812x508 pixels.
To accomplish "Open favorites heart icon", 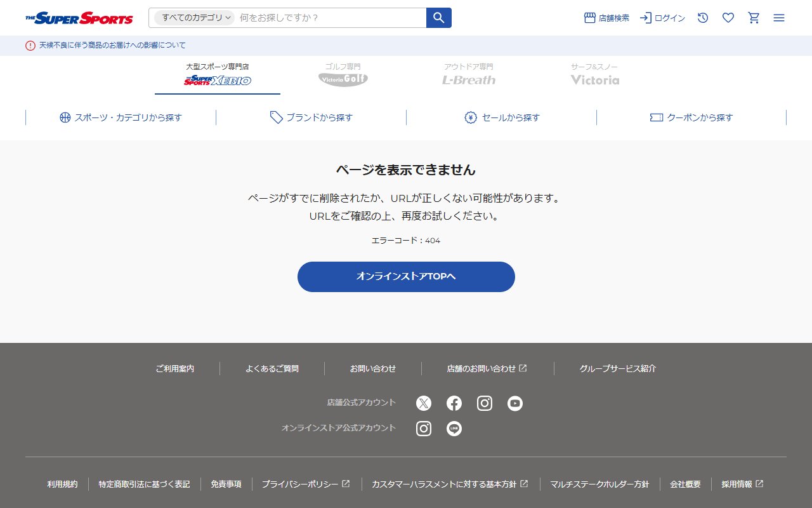I will pyautogui.click(x=728, y=18).
